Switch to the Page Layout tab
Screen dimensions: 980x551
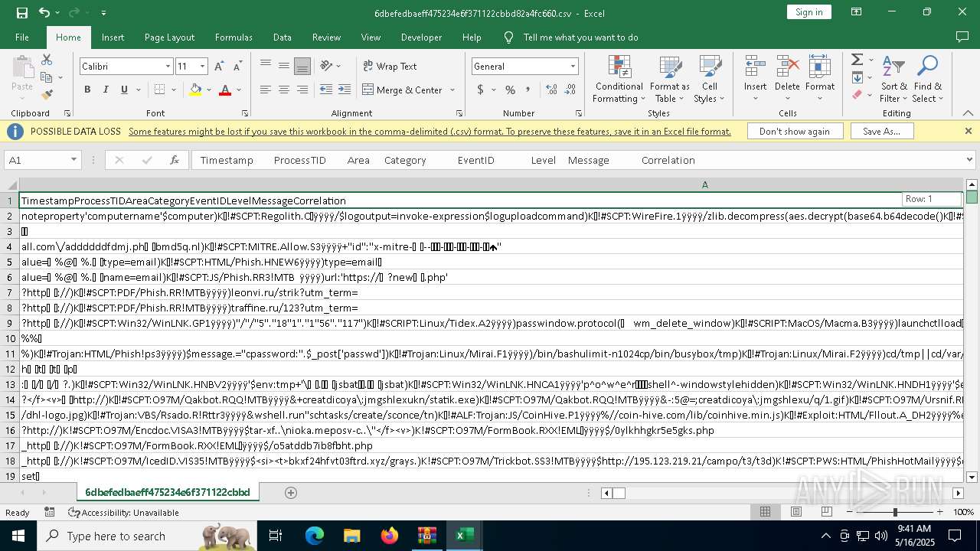click(x=169, y=37)
